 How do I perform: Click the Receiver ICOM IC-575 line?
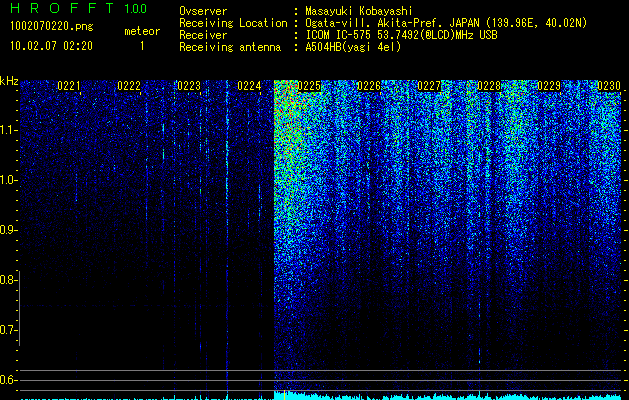[x=402, y=35]
